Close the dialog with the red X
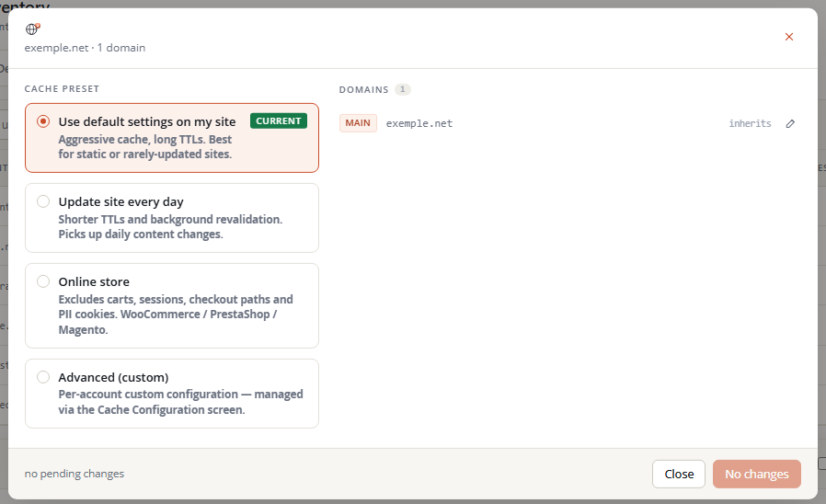Viewport: 826px width, 504px height. [788, 37]
